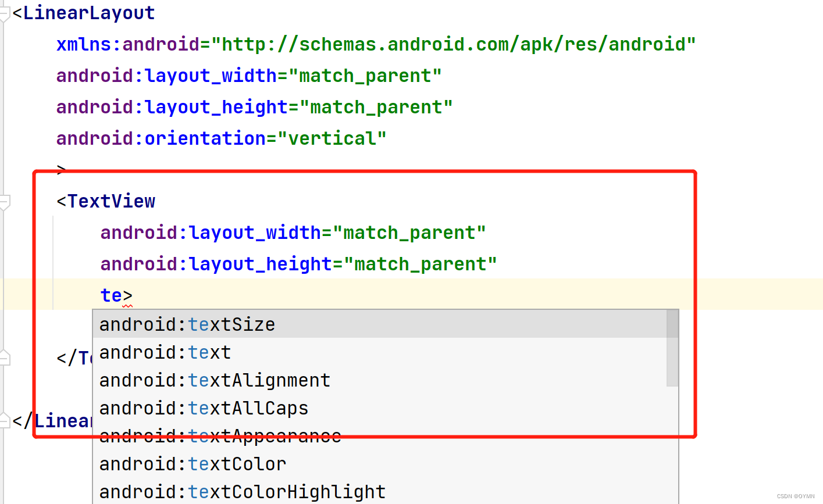This screenshot has width=823, height=504.
Task: Click the closing LinearLayout tag fold marker
Action: pos(4,420)
